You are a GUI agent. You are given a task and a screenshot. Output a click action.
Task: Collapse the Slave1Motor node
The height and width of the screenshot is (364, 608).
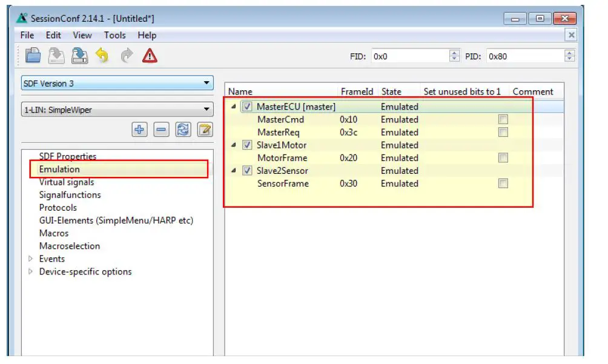(233, 145)
